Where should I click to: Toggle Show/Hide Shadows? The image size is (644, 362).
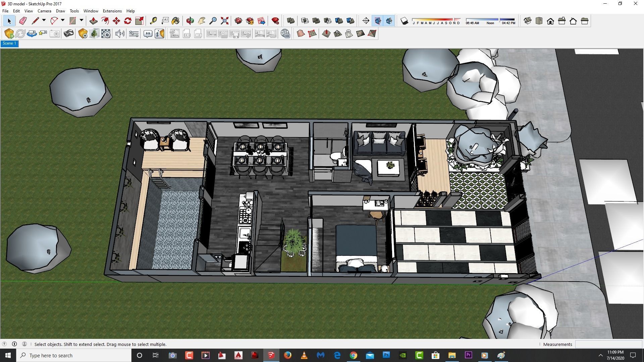click(405, 21)
